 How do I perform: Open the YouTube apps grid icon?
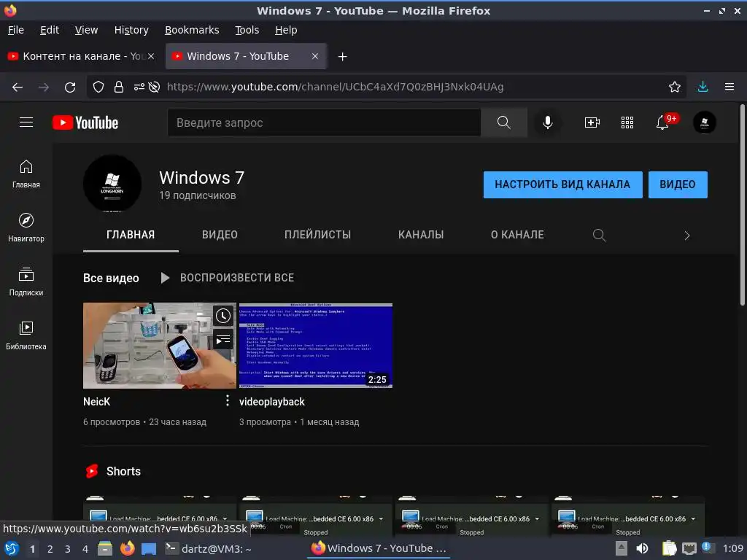click(x=627, y=122)
